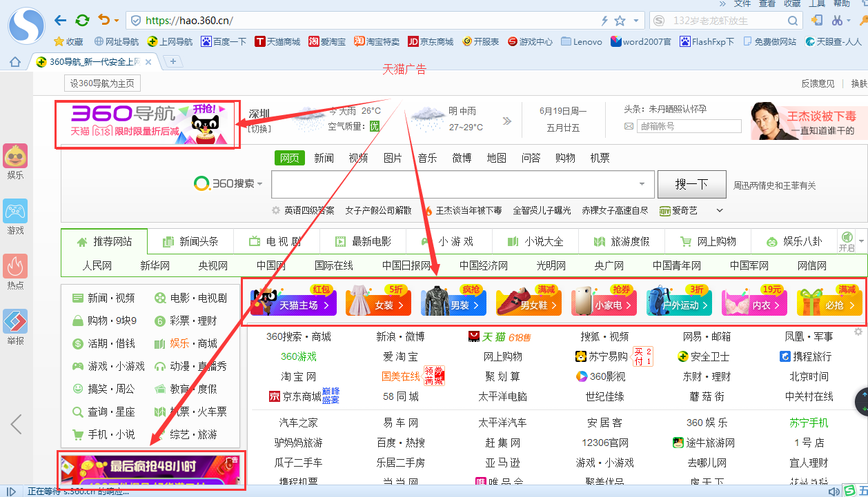Open 百度一下 bookmark
The image size is (868, 497).
click(x=224, y=41)
